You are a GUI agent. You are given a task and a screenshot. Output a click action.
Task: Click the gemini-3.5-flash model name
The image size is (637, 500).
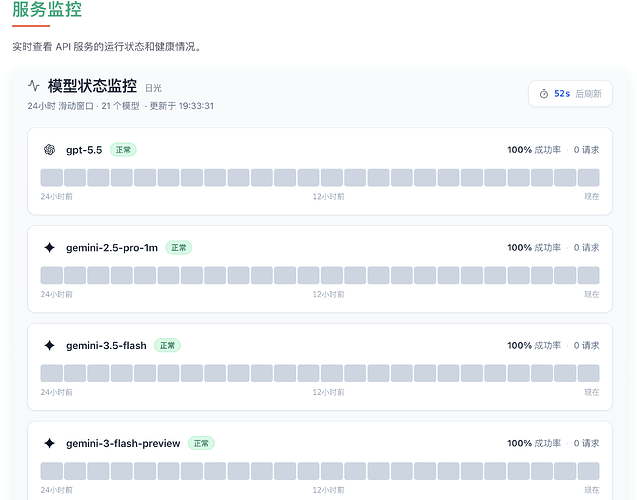pyautogui.click(x=106, y=345)
